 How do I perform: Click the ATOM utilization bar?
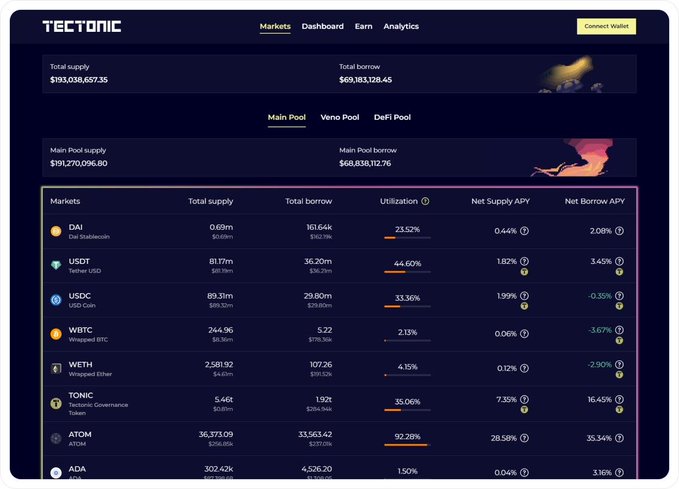[x=407, y=445]
